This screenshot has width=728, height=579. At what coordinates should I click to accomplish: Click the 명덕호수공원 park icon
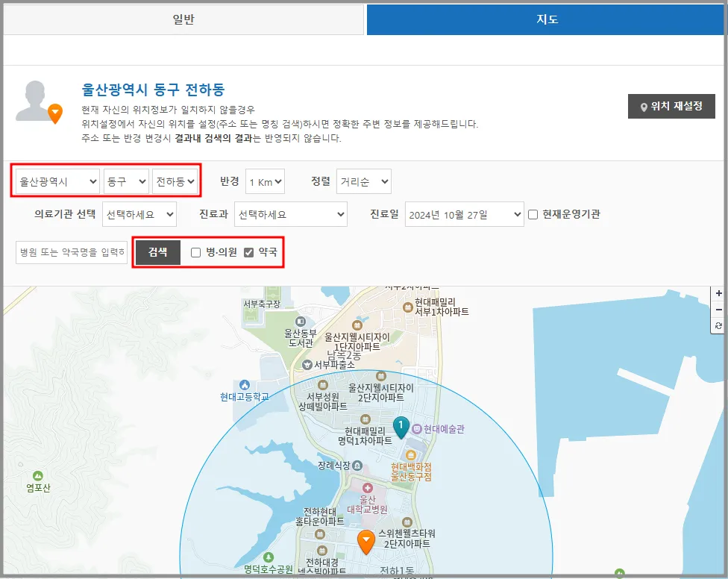coord(269,557)
